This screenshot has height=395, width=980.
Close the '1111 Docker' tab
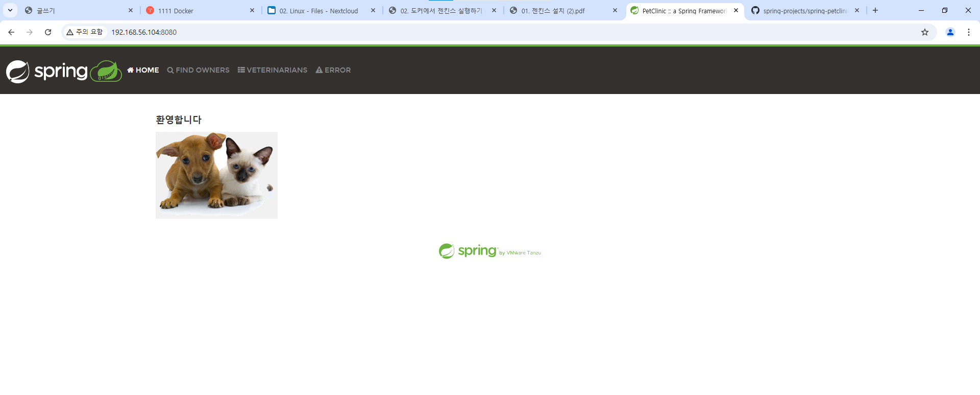[252, 10]
